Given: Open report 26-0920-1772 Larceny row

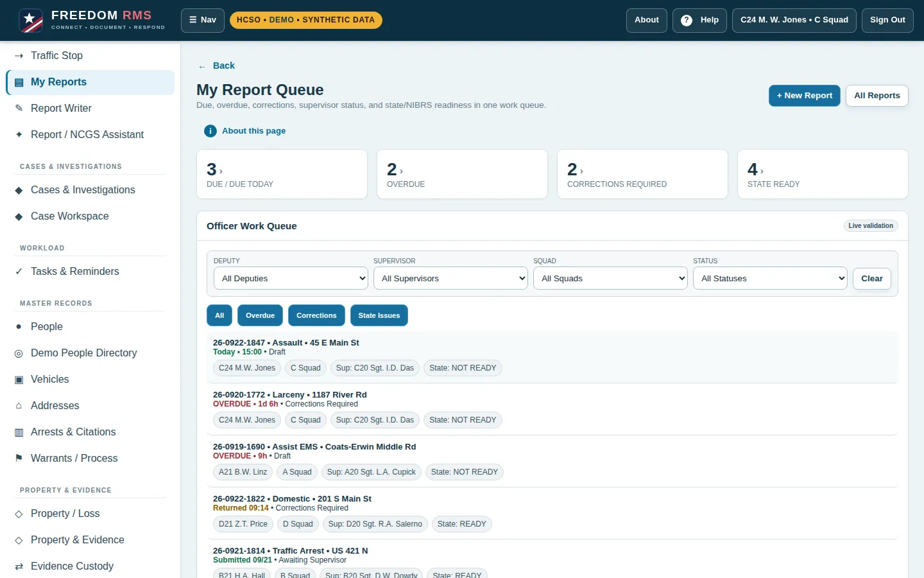Looking at the screenshot, I should [552, 409].
